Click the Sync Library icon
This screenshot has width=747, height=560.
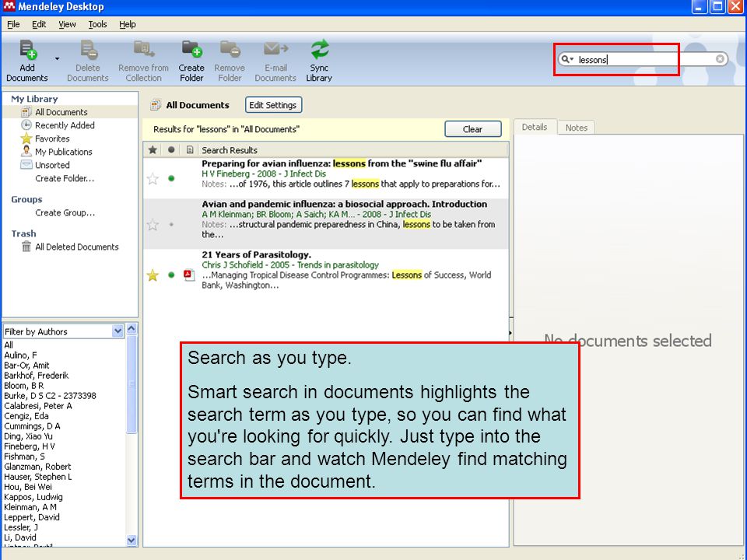point(319,50)
